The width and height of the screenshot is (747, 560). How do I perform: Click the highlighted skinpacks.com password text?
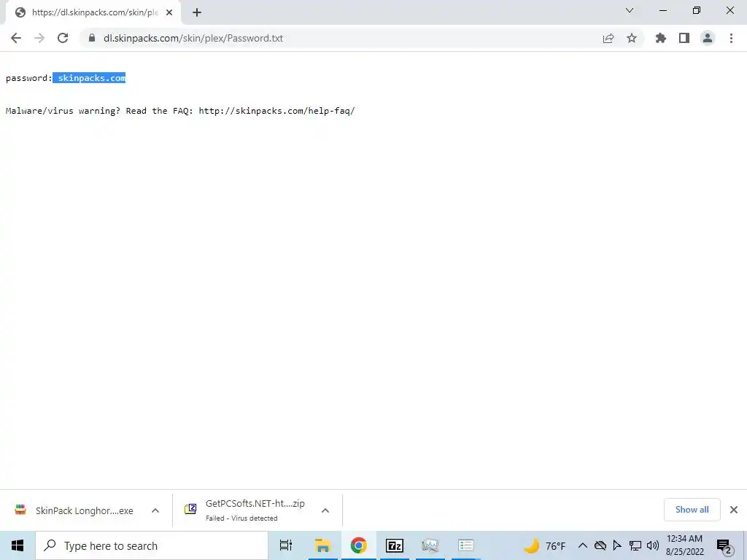(x=89, y=77)
